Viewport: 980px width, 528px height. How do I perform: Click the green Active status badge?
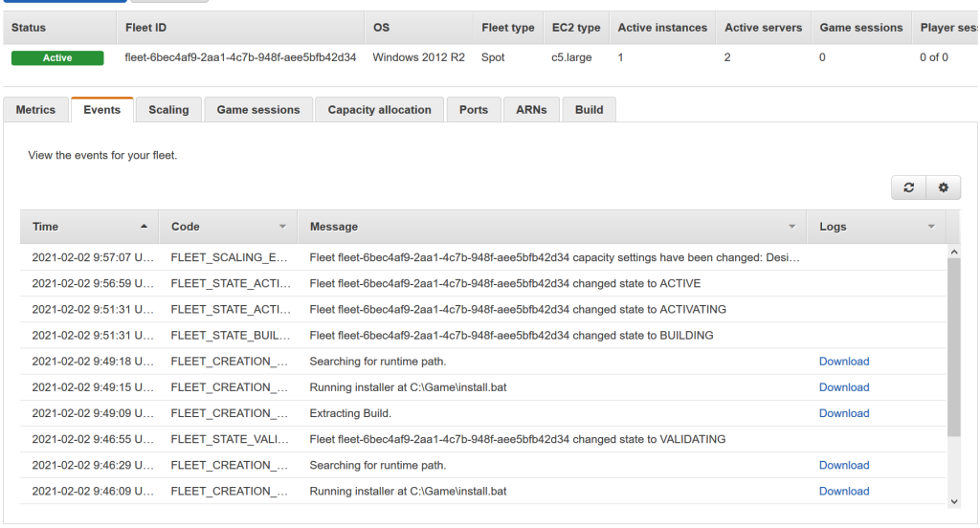click(x=57, y=58)
